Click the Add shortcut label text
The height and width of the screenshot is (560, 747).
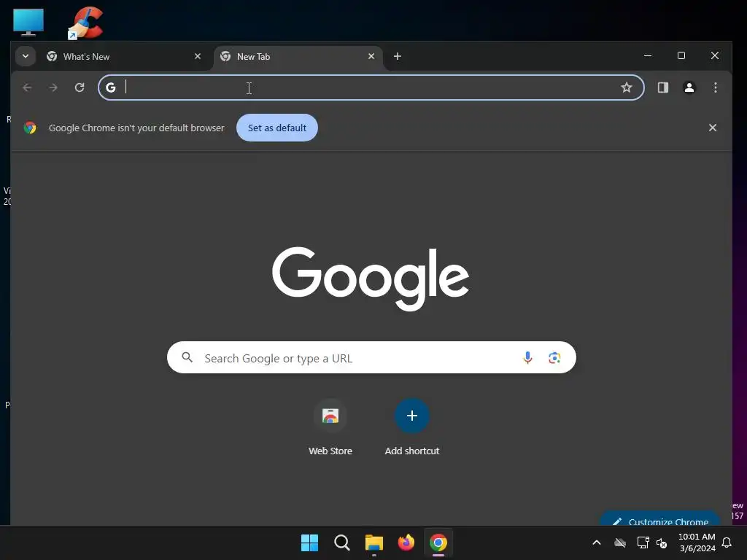click(412, 451)
